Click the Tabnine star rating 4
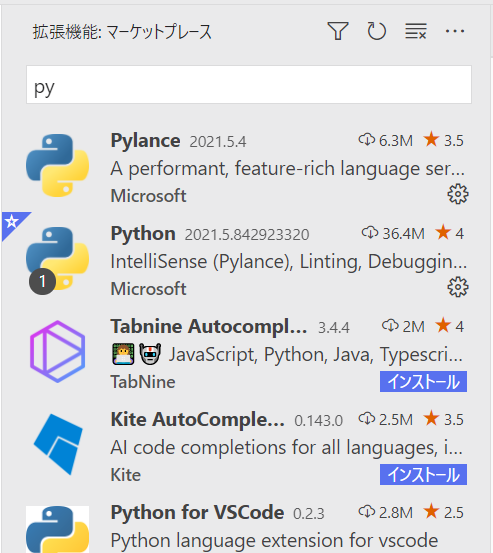Viewport: 493px width, 553px height. click(449, 326)
